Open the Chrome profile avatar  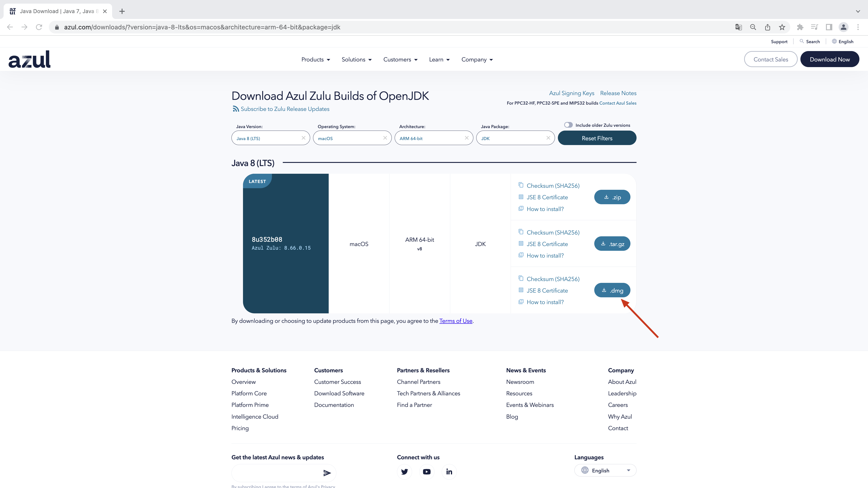coord(843,27)
